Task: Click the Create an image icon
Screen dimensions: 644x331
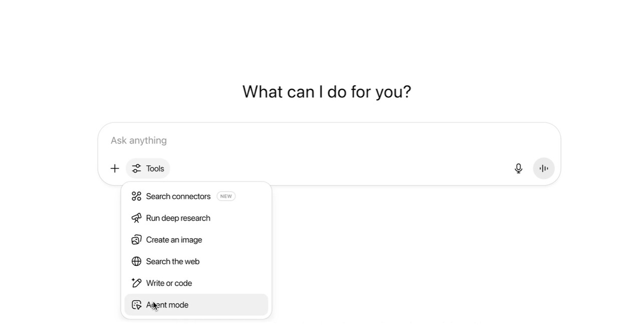Action: [x=136, y=240]
